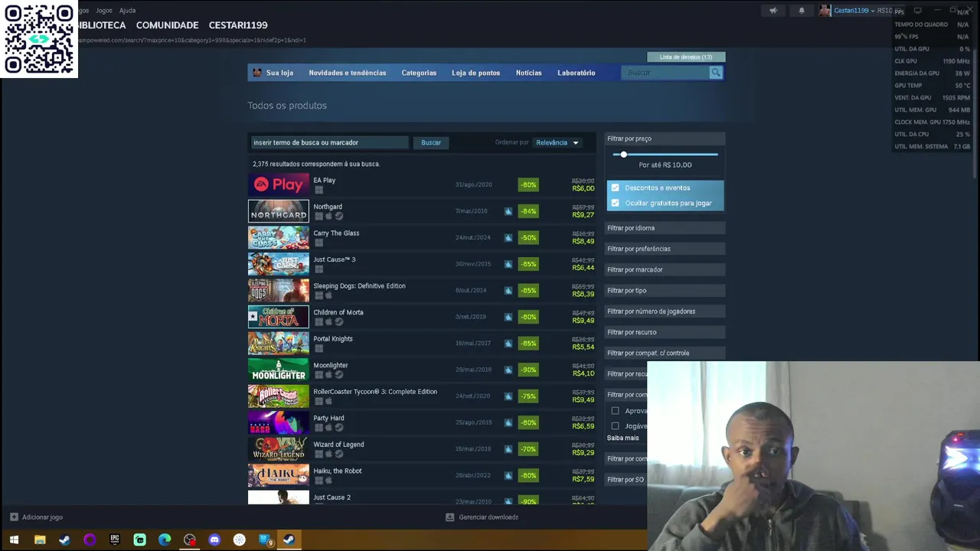Screen dimensions: 980x551
Task: Uncheck Ocultar gratuitos para jogar
Action: click(615, 203)
